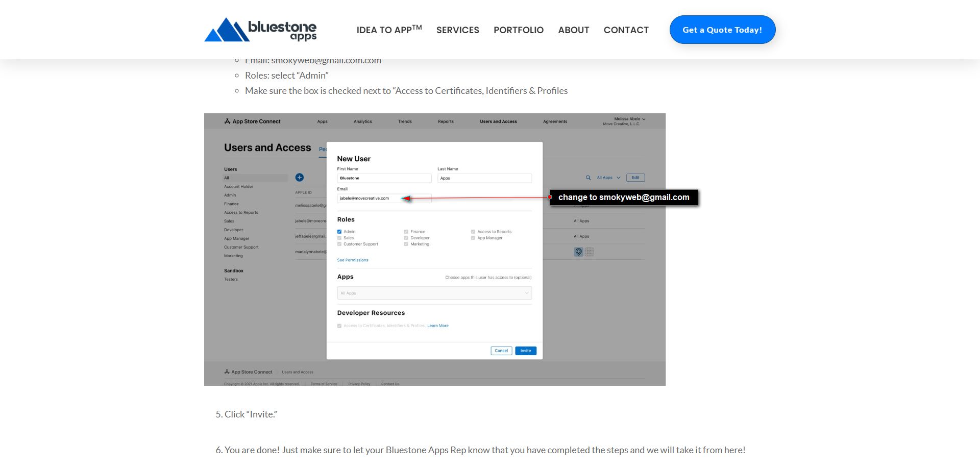Click the App Store Connect logo icon

(x=227, y=121)
